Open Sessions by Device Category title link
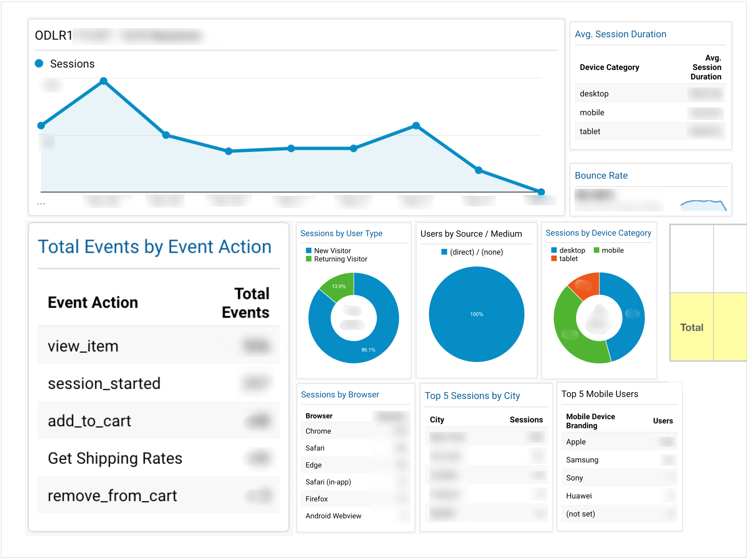Image resolution: width=747 pixels, height=560 pixels. coord(598,233)
